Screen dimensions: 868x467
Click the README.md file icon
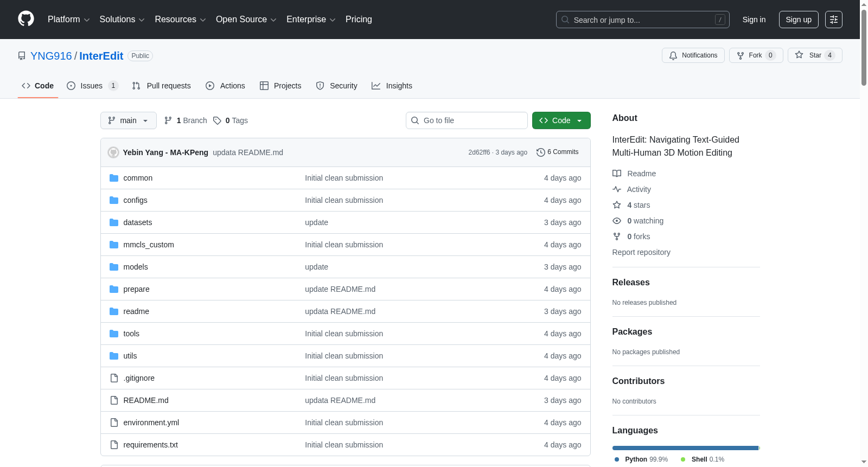pos(114,400)
